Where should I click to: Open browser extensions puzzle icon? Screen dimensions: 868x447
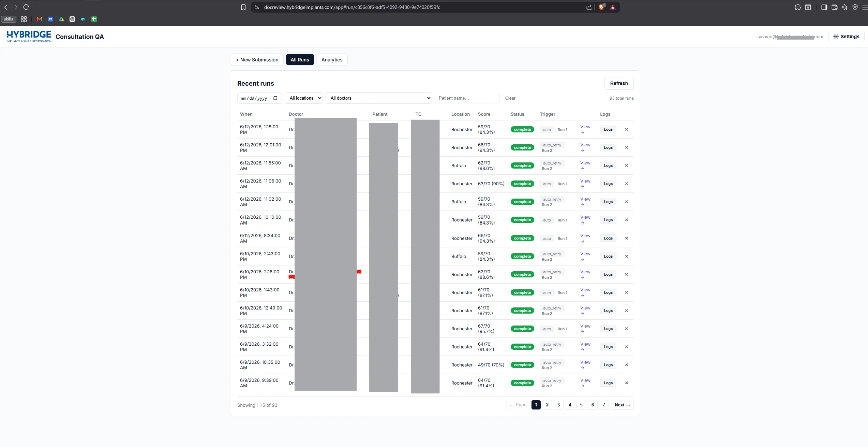point(798,7)
